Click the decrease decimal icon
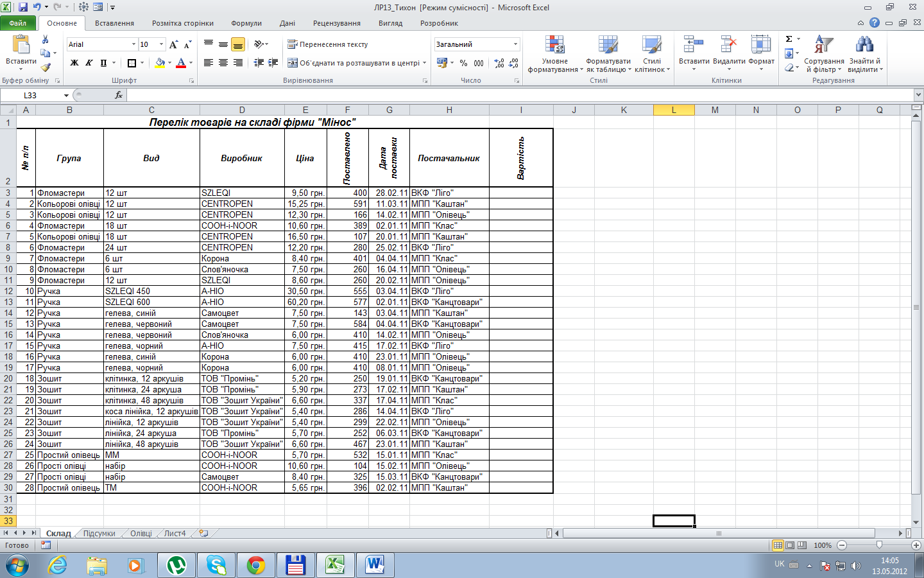 pyautogui.click(x=513, y=63)
